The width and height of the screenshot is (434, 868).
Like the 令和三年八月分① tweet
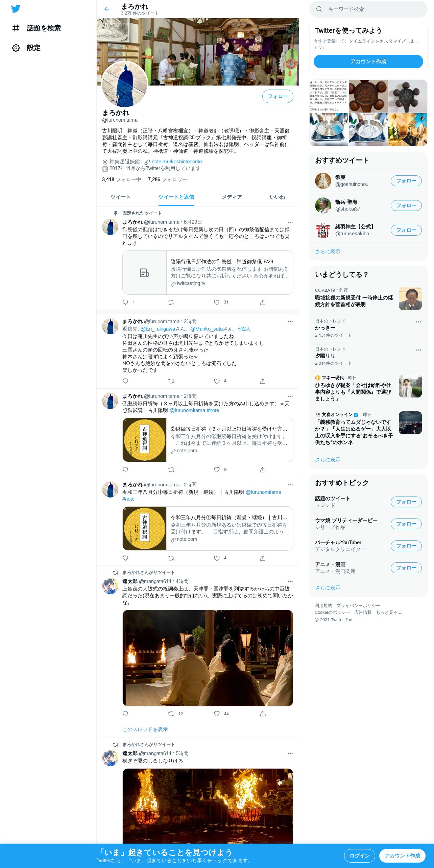click(x=217, y=558)
